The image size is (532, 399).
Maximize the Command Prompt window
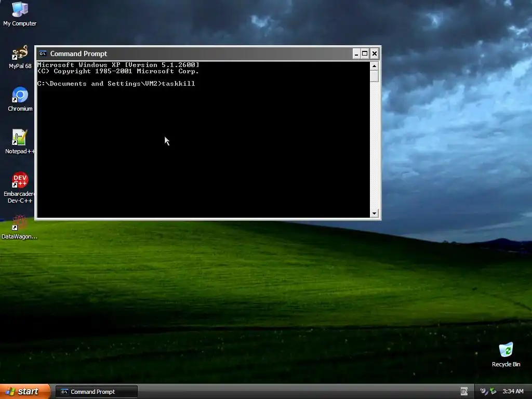(365, 54)
